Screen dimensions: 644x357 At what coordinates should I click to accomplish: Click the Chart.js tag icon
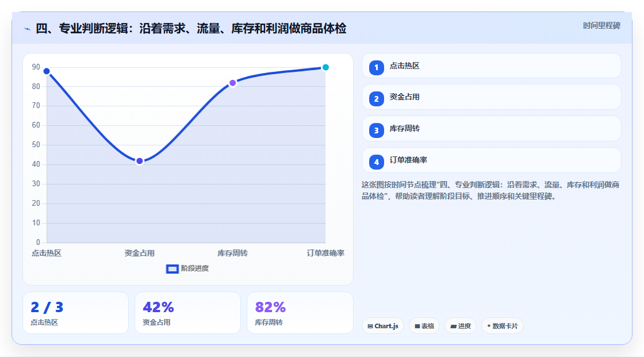click(x=370, y=326)
